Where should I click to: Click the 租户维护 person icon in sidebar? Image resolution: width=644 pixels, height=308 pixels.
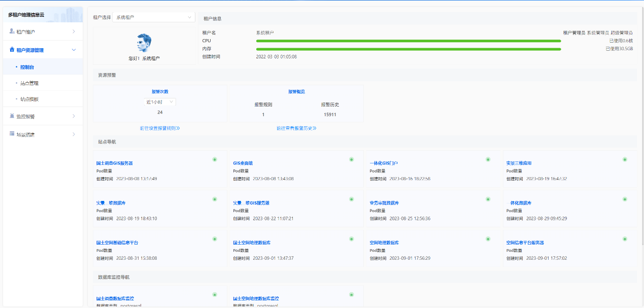pyautogui.click(x=11, y=30)
